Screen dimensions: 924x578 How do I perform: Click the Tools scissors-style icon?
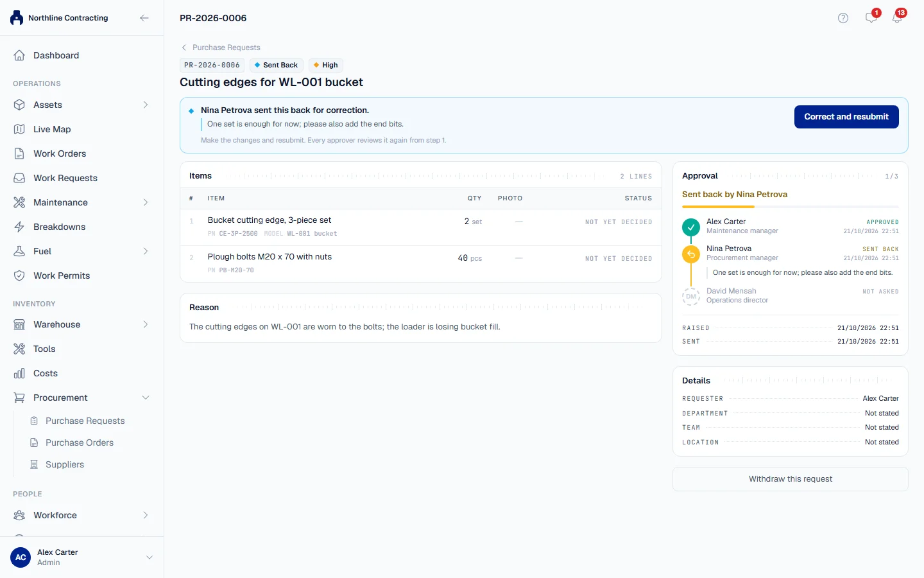coord(19,349)
